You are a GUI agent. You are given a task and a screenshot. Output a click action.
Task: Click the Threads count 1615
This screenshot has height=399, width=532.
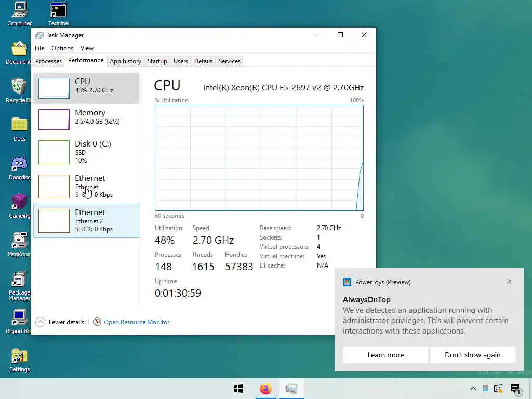(x=203, y=267)
